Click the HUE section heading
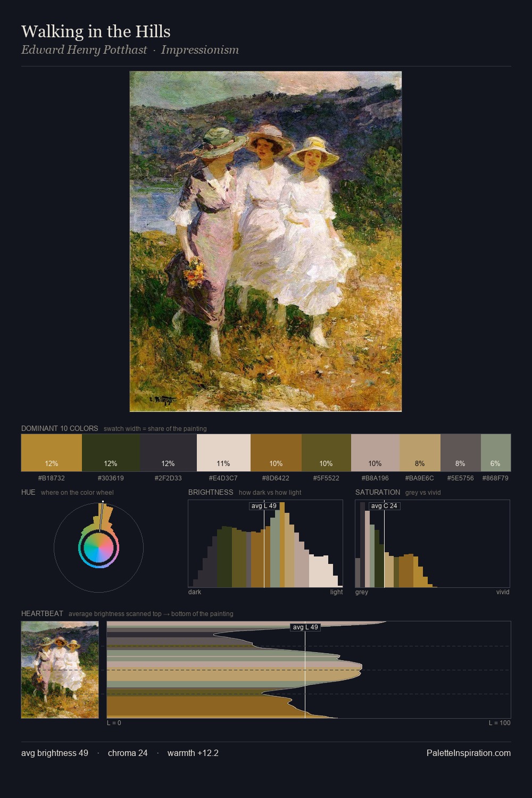 (x=28, y=492)
